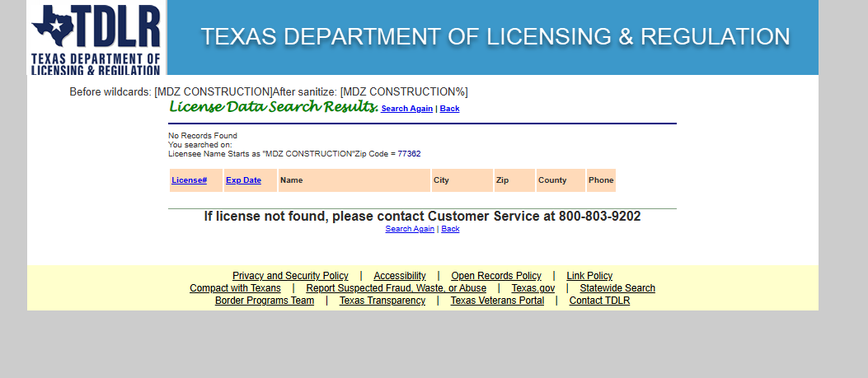This screenshot has height=378, width=868.
Task: View the Open Records Policy
Action: [x=496, y=276]
